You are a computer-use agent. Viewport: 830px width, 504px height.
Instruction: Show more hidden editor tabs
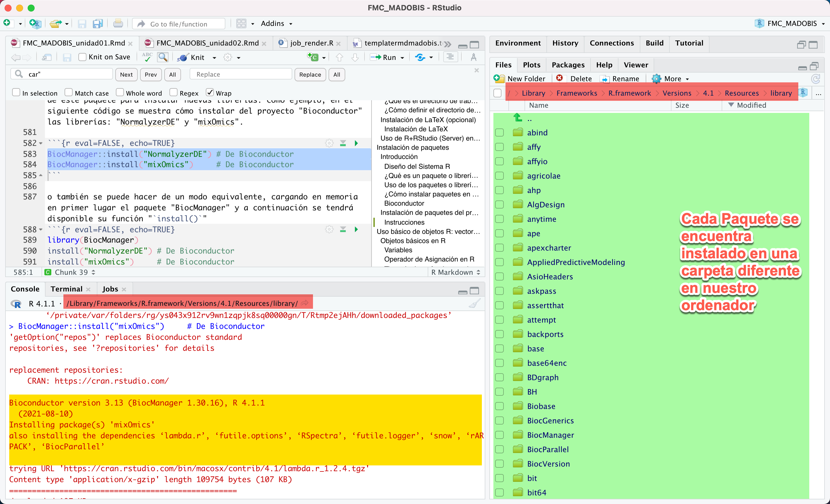pyautogui.click(x=447, y=44)
